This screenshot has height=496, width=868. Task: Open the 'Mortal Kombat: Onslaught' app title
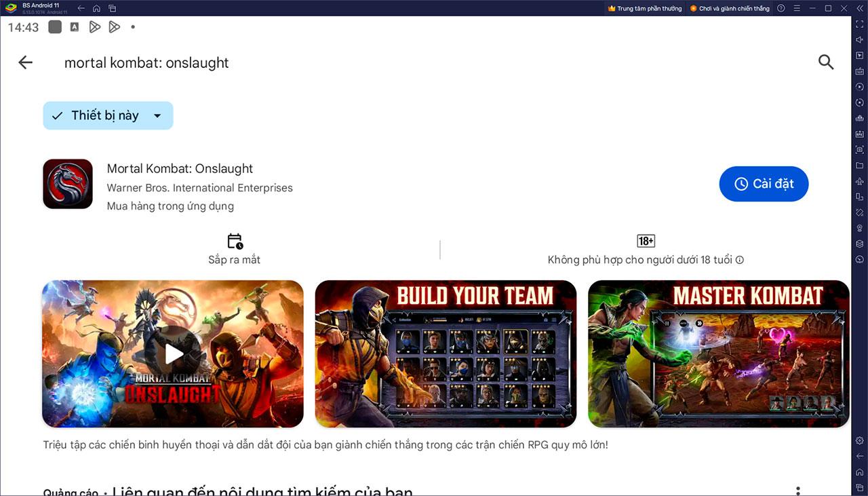[x=180, y=168]
